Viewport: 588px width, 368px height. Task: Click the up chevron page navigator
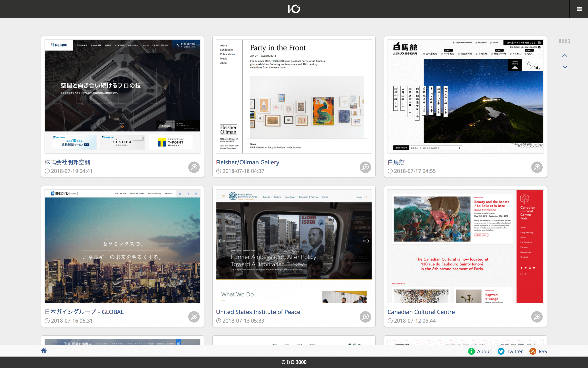(565, 56)
